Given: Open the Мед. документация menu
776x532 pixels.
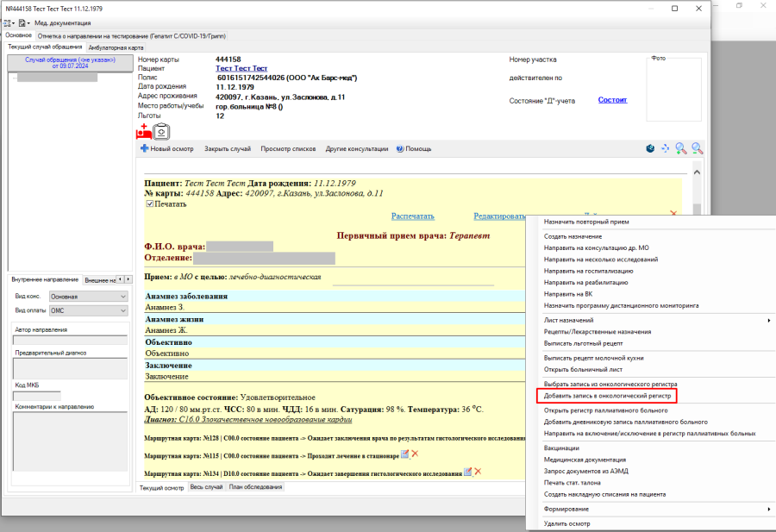Looking at the screenshot, I should (x=62, y=23).
